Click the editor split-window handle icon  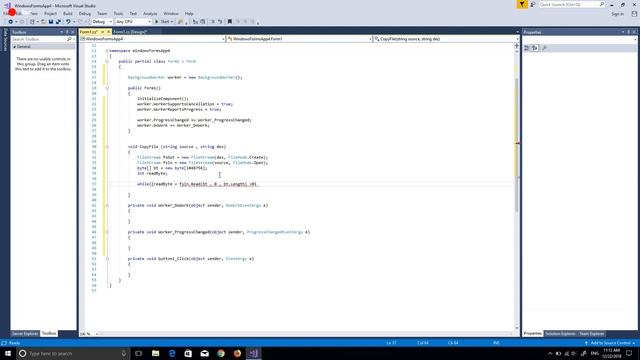tap(517, 46)
